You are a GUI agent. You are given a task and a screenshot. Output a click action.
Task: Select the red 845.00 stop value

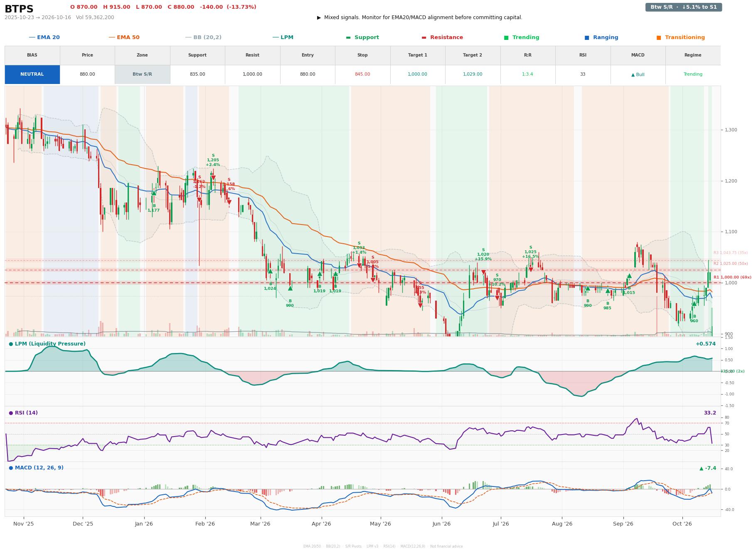click(362, 74)
